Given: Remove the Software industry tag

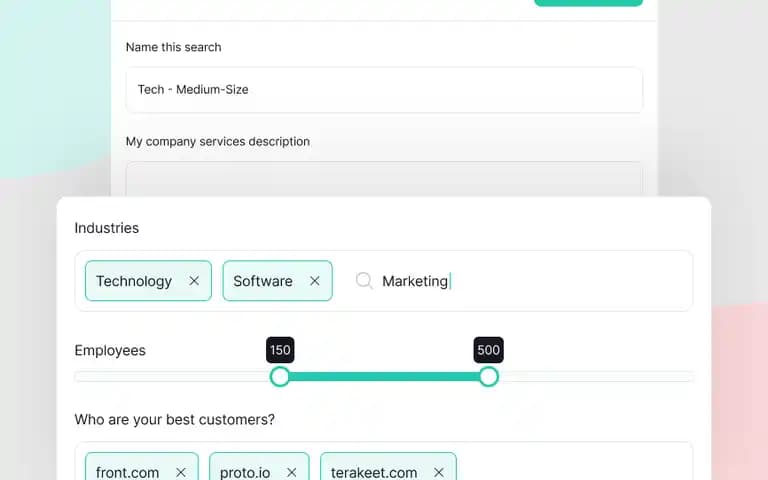Looking at the screenshot, I should [x=314, y=281].
